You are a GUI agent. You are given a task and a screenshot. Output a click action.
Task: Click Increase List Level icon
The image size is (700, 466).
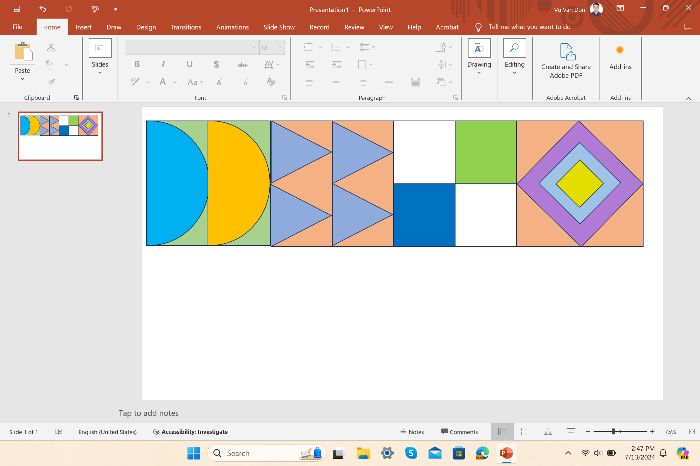(336, 65)
